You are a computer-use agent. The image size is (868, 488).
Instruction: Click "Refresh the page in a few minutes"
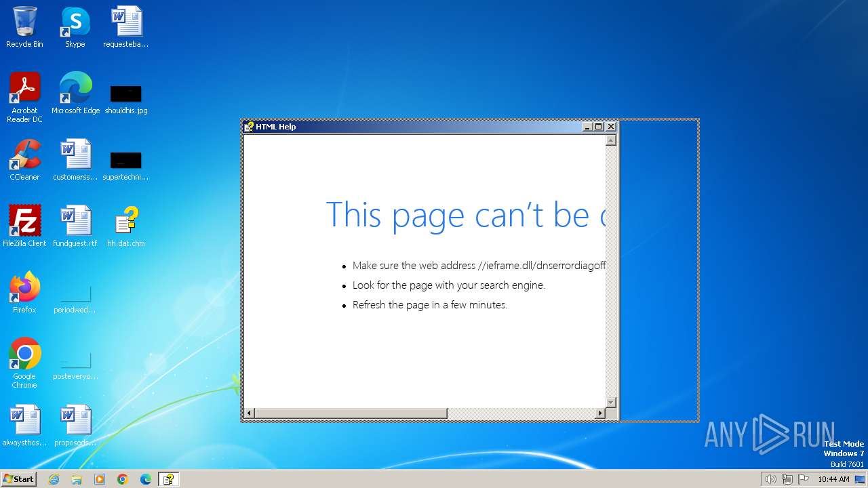(x=430, y=305)
